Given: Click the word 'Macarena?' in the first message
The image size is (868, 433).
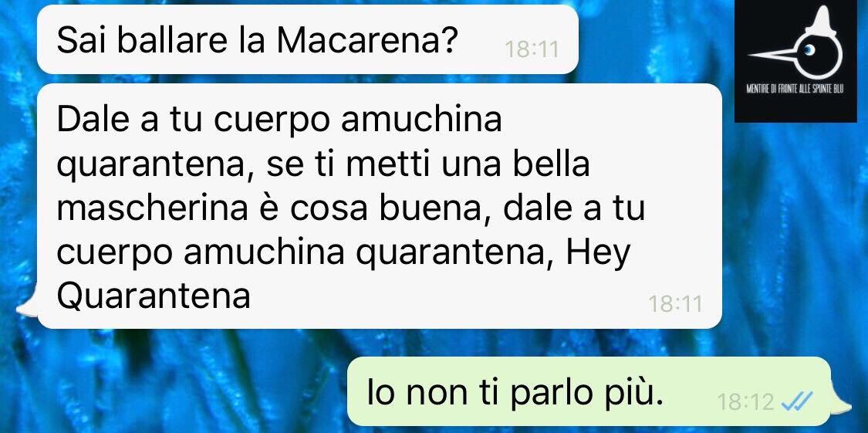Looking at the screenshot, I should (366, 40).
